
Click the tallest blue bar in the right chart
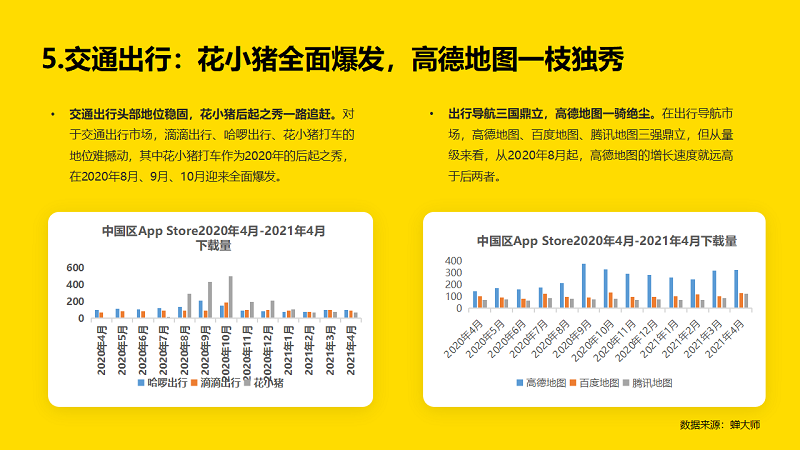click(x=584, y=286)
